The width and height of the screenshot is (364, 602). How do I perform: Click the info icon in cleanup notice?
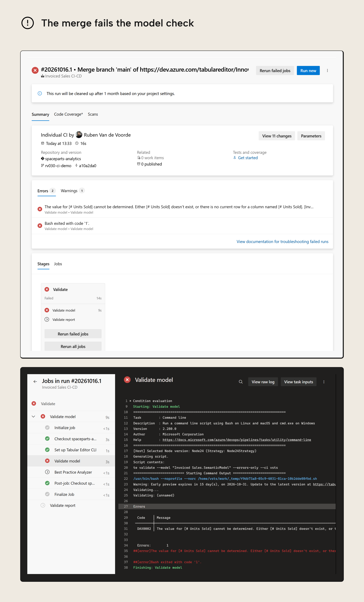40,93
